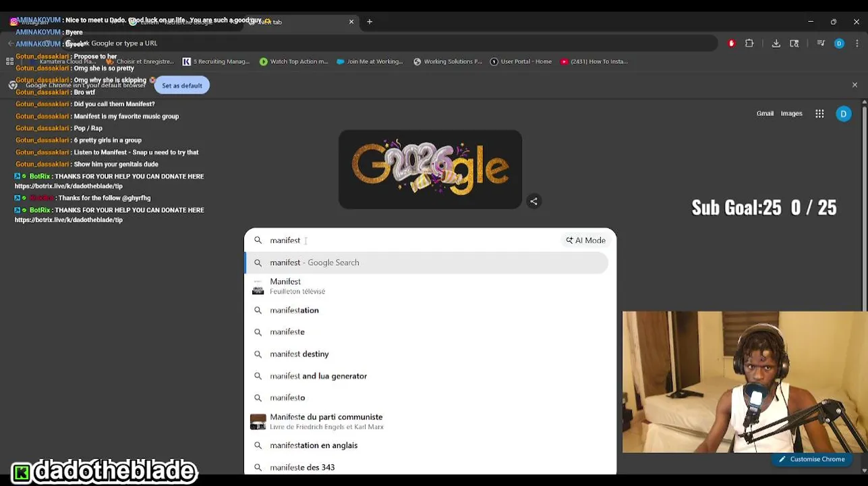Dismiss the default browser infobar
Image resolution: width=868 pixels, height=486 pixels.
(x=855, y=85)
